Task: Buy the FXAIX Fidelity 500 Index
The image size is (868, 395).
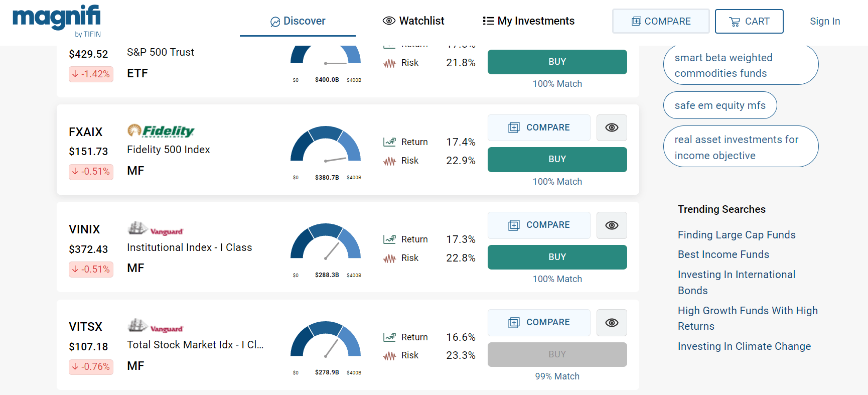Action: click(557, 159)
